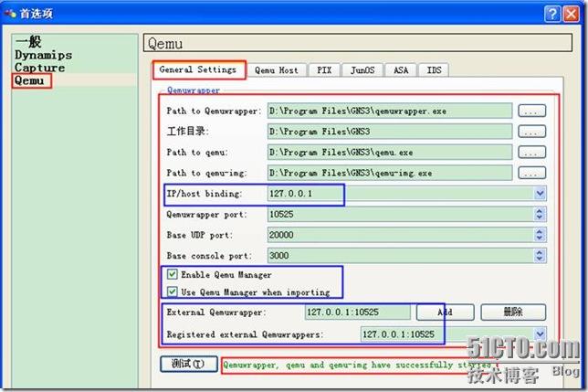Open the IP/host binding dropdown
The width and height of the screenshot is (588, 392).
(x=540, y=194)
